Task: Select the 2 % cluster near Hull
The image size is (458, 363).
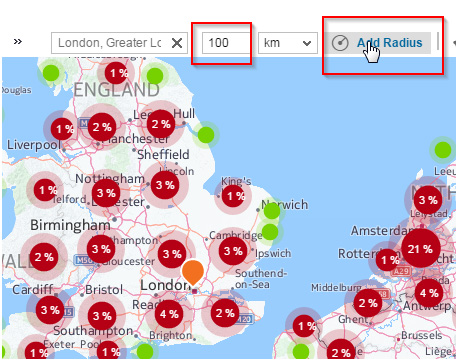Action: [161, 124]
